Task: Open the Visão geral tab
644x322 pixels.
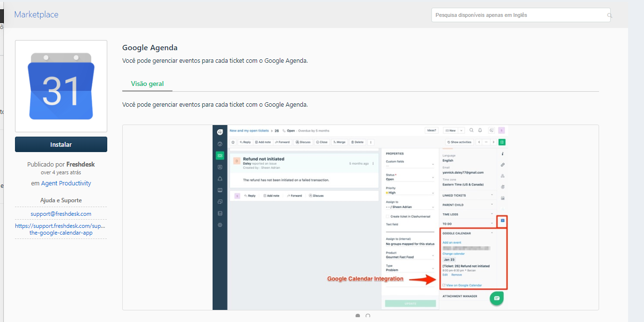Action: coord(147,84)
